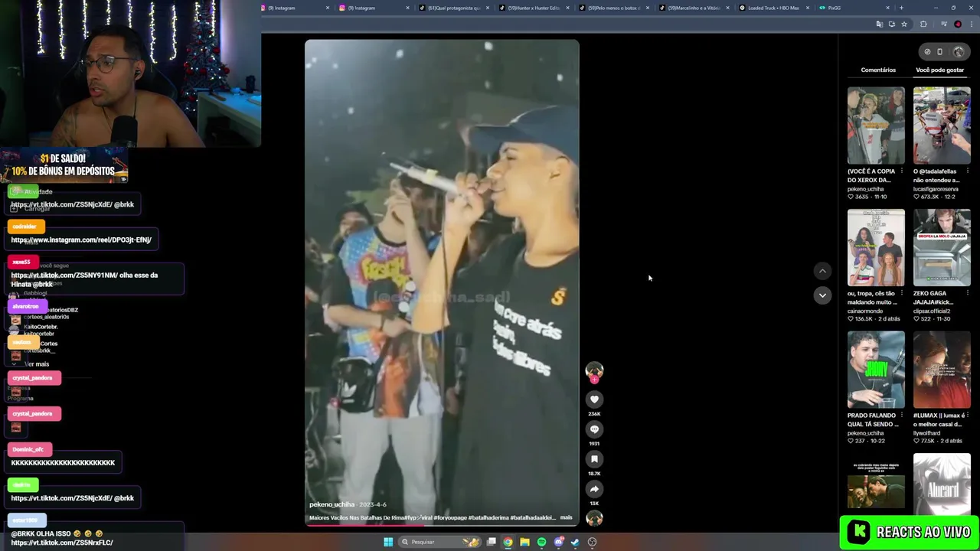Viewport: 980px width, 551px height.
Task: Open Chrome from the taskbar
Action: pyautogui.click(x=508, y=542)
